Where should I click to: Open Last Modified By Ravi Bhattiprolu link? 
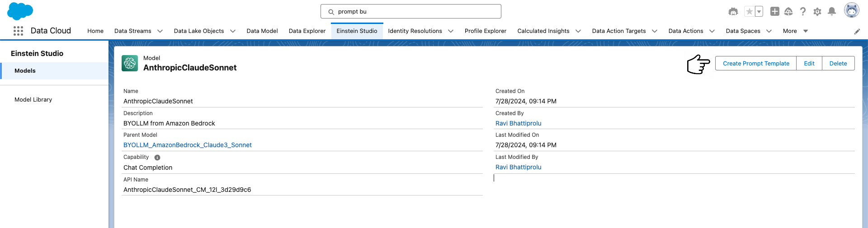click(518, 167)
